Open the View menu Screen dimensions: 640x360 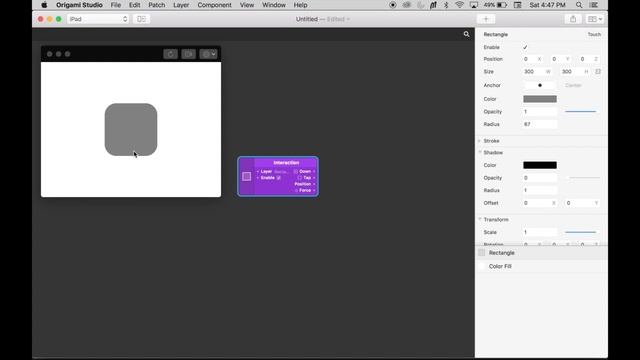(247, 5)
